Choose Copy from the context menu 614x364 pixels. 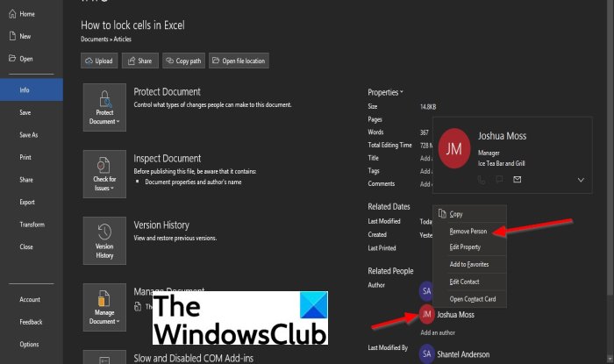point(469,214)
